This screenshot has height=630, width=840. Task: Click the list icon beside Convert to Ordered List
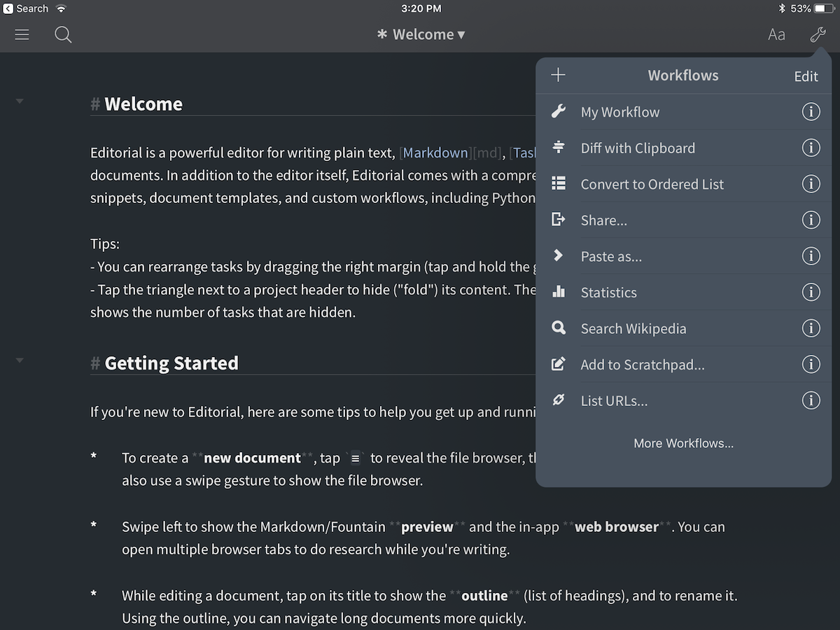tap(559, 183)
